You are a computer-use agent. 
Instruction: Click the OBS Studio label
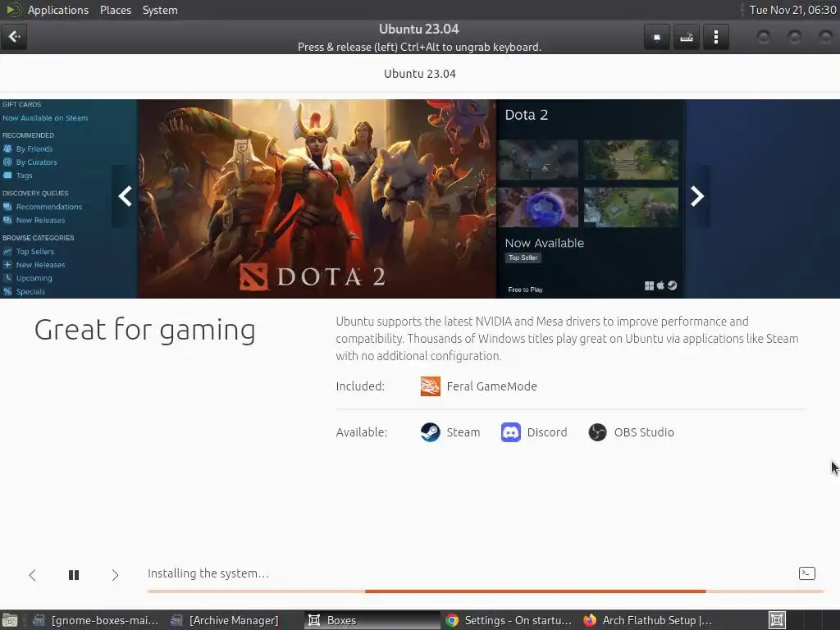pyautogui.click(x=644, y=432)
